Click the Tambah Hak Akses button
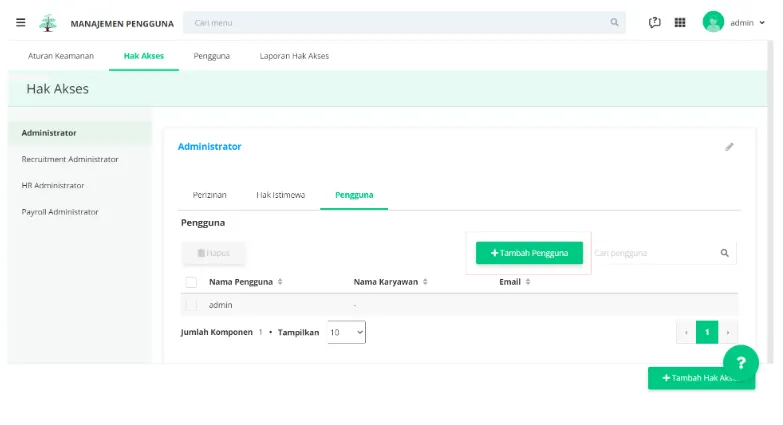Viewport: 783px width, 425px height. tap(700, 378)
